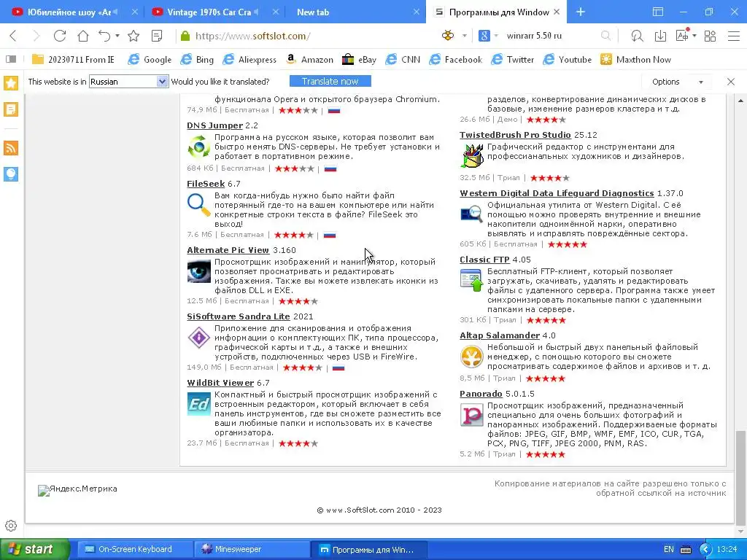Open the Alternate Pic View link
747x560 pixels.
[228, 250]
